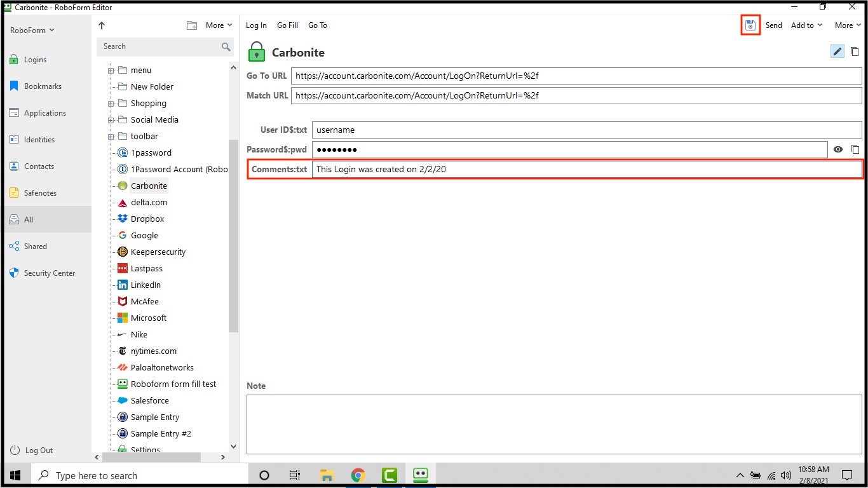Open Task View on the taskbar
868x488 pixels.
[295, 475]
